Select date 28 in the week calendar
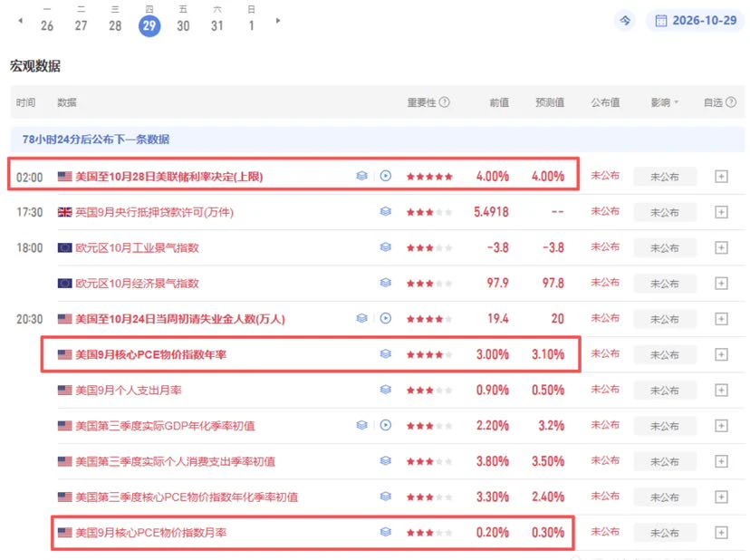The image size is (750, 560). tap(115, 26)
